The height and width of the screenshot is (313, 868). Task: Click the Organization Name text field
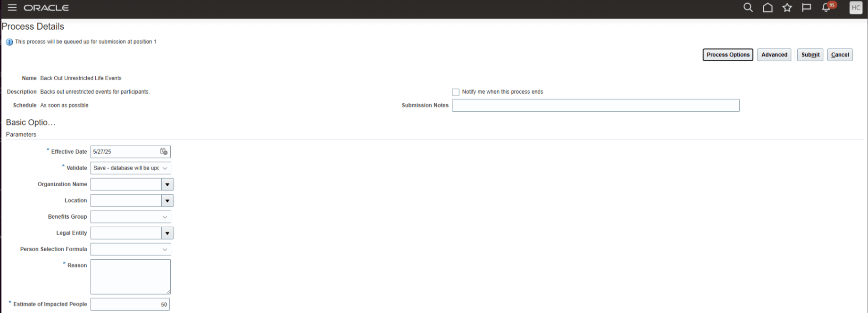click(x=126, y=184)
